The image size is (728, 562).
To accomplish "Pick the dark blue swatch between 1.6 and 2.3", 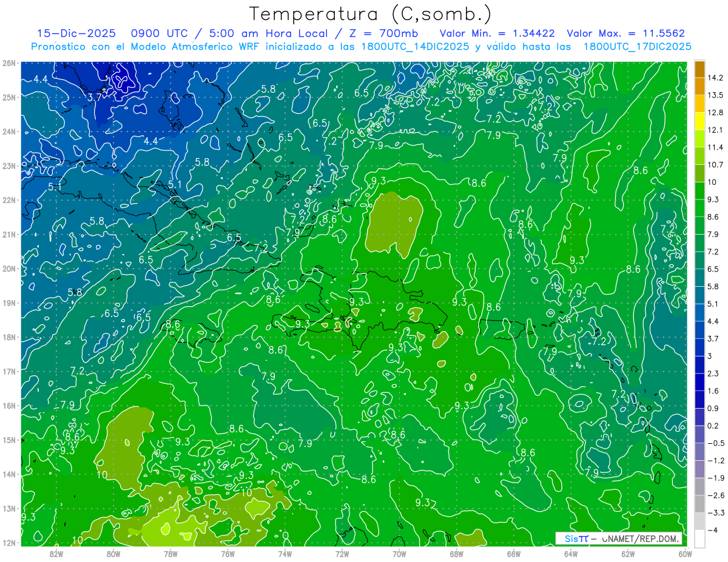I will [700, 381].
